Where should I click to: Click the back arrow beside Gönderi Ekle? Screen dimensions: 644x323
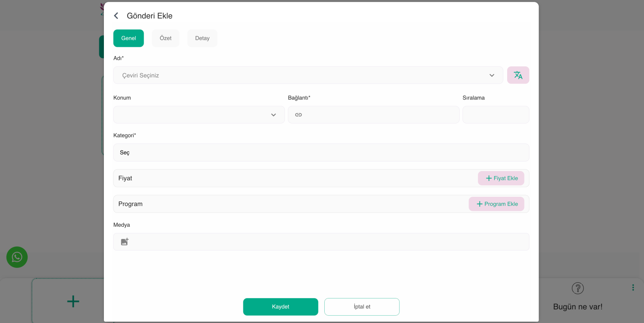116,16
